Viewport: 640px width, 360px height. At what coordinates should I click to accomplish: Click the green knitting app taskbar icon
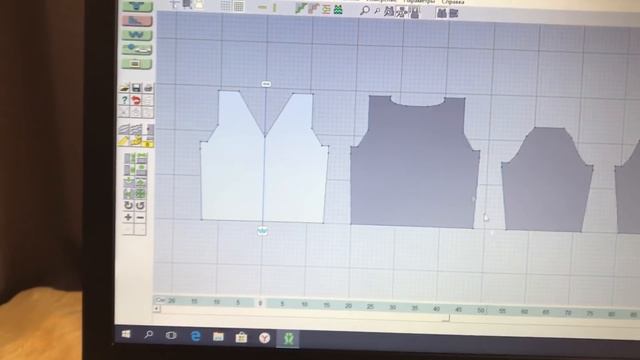[289, 338]
